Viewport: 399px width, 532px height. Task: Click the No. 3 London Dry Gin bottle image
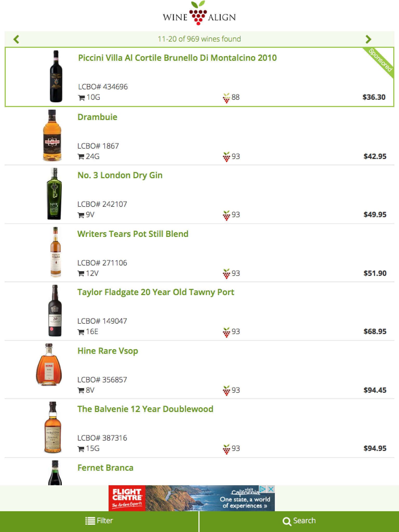point(54,194)
